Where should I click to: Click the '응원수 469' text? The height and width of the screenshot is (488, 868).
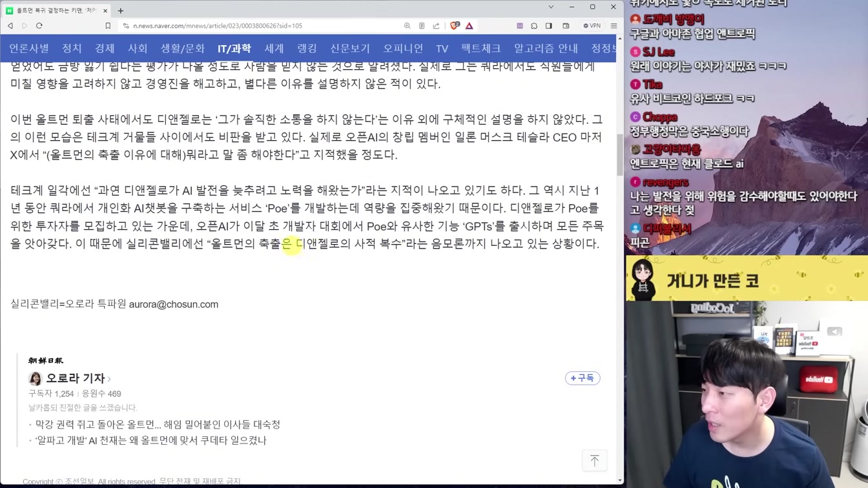click(101, 394)
